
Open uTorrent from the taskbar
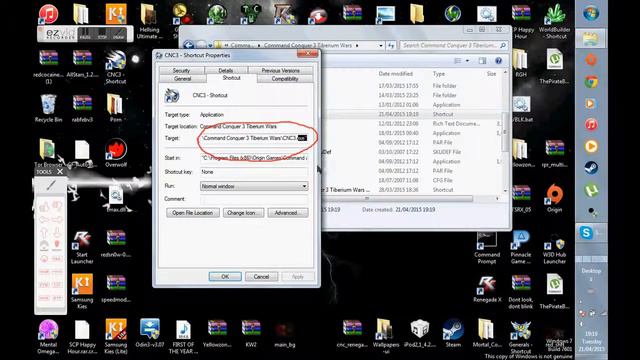pyautogui.click(x=591, y=190)
